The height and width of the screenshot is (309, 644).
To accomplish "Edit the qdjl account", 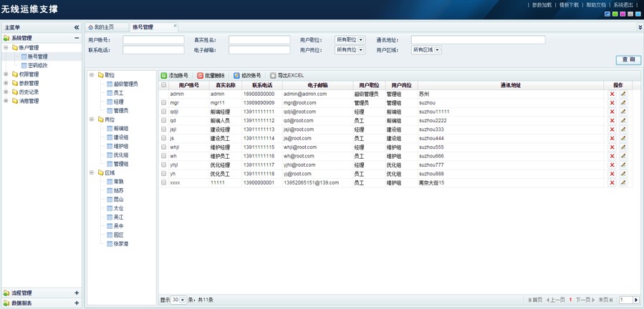I will tap(623, 112).
